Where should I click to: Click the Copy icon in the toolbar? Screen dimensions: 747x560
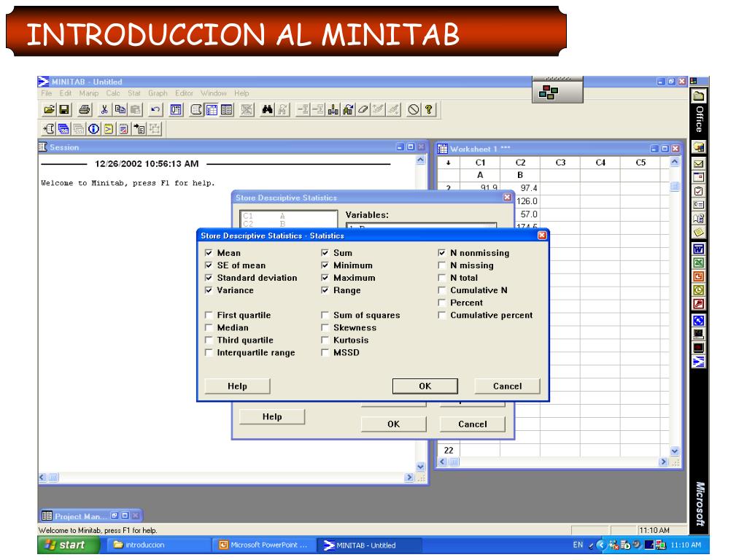tap(120, 110)
